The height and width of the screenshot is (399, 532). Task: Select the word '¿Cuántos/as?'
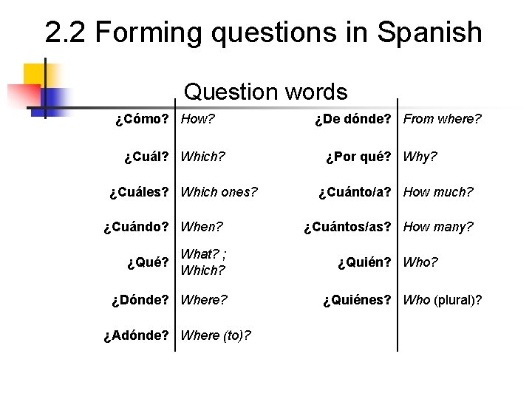[x=347, y=228]
